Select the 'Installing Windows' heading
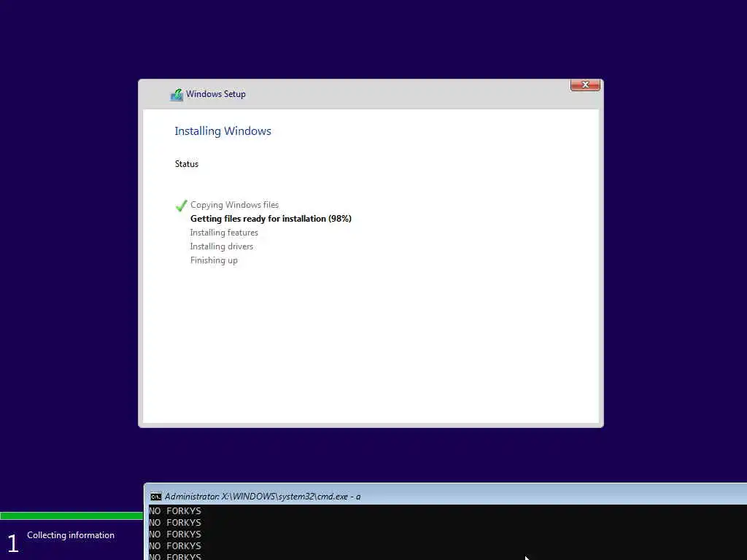 point(222,131)
